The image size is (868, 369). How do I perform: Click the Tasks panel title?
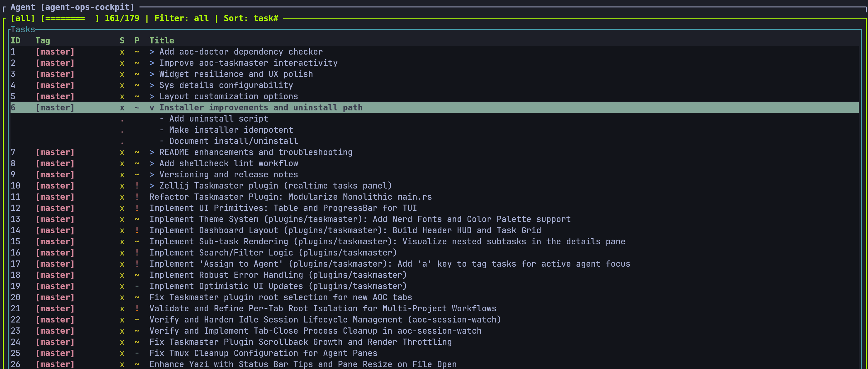pyautogui.click(x=23, y=29)
